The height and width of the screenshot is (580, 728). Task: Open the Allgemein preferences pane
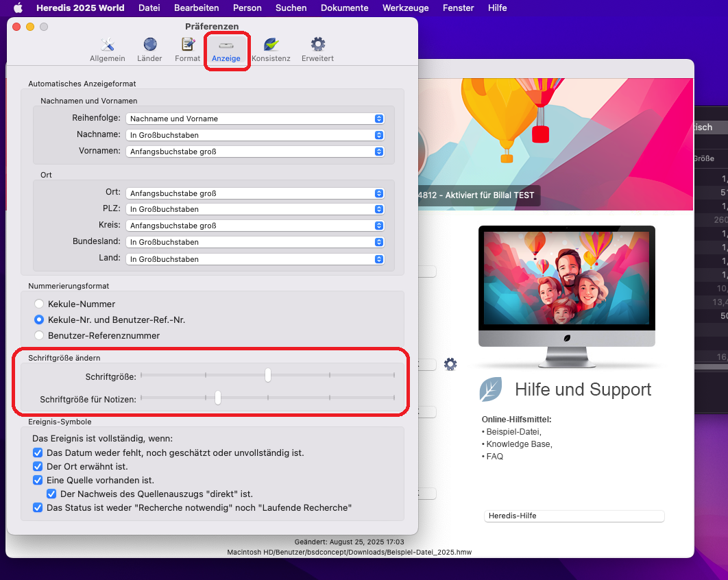108,49
